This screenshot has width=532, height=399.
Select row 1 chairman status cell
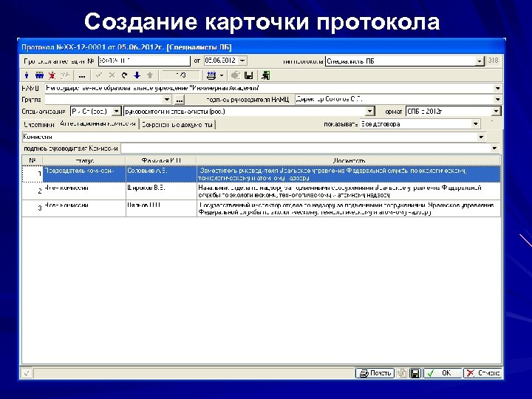click(84, 174)
